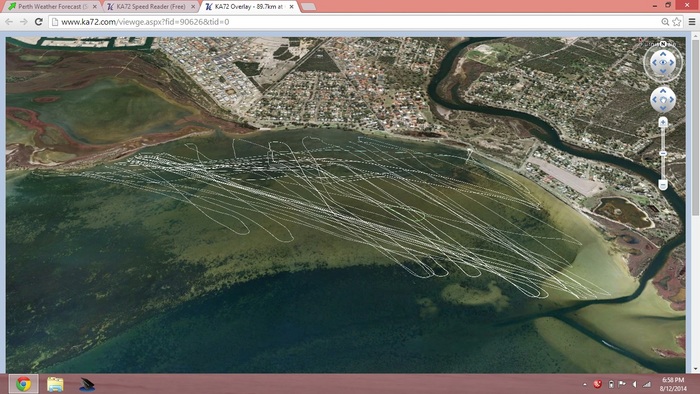This screenshot has width=700, height=394.
Task: Pan the map down with the move-control arrow
Action: pos(663,108)
